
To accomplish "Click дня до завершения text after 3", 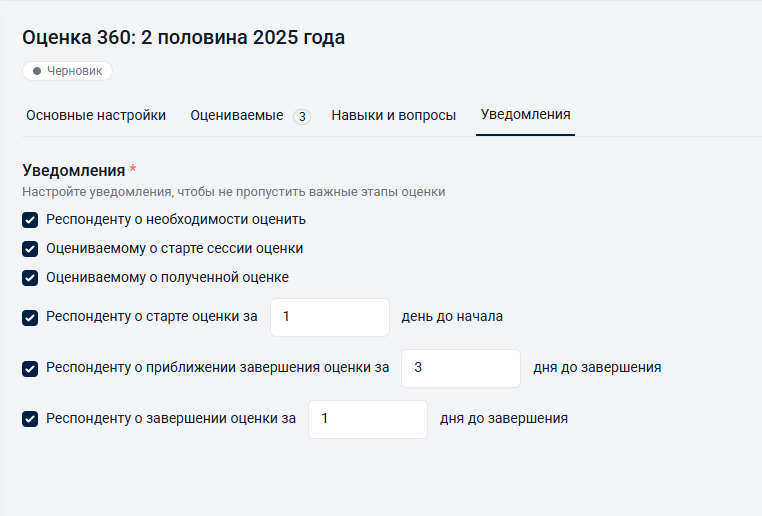I will click(597, 368).
